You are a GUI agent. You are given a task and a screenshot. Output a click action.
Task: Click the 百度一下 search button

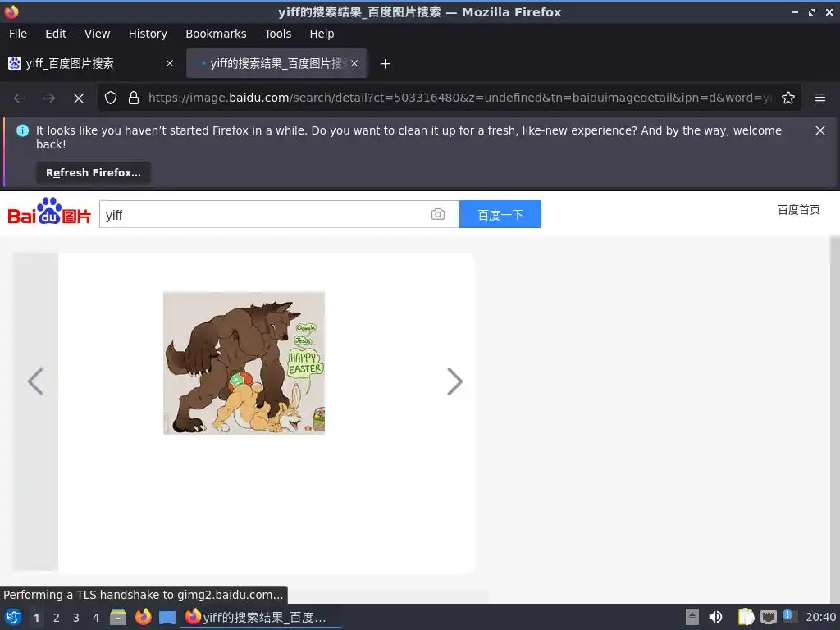click(500, 214)
